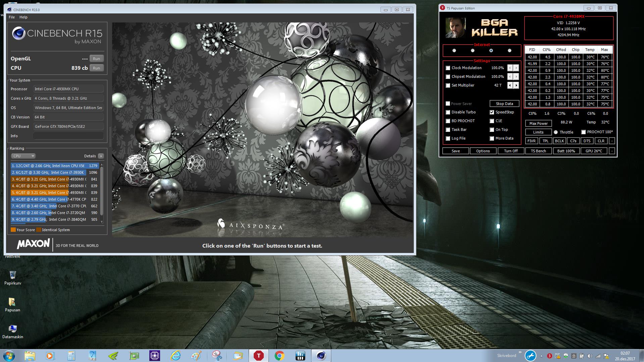Open the Windows Start menu orb
The height and width of the screenshot is (362, 644).
pos(9,356)
